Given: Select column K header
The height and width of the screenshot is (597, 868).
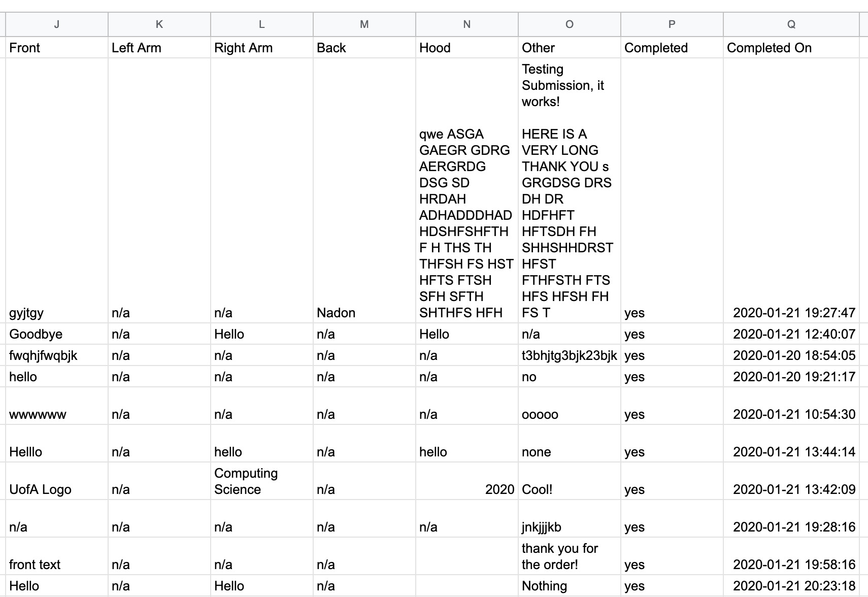Looking at the screenshot, I should click(x=159, y=24).
